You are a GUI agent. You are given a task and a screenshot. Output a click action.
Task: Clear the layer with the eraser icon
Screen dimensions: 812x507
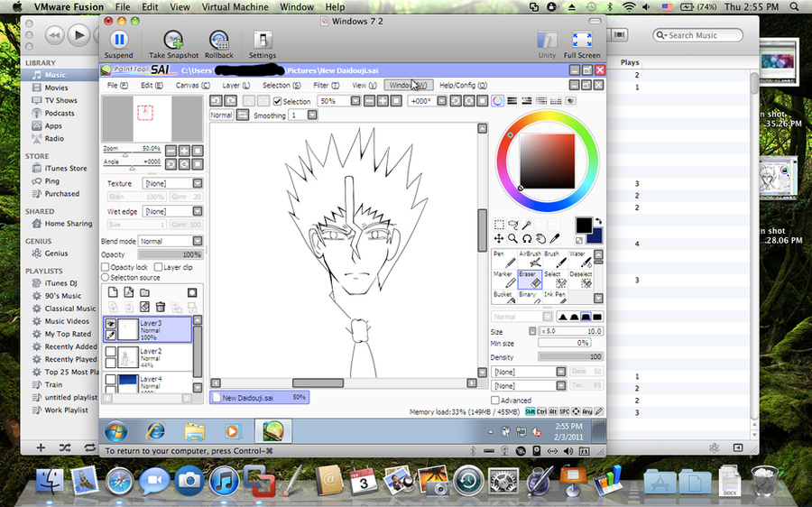[144, 307]
